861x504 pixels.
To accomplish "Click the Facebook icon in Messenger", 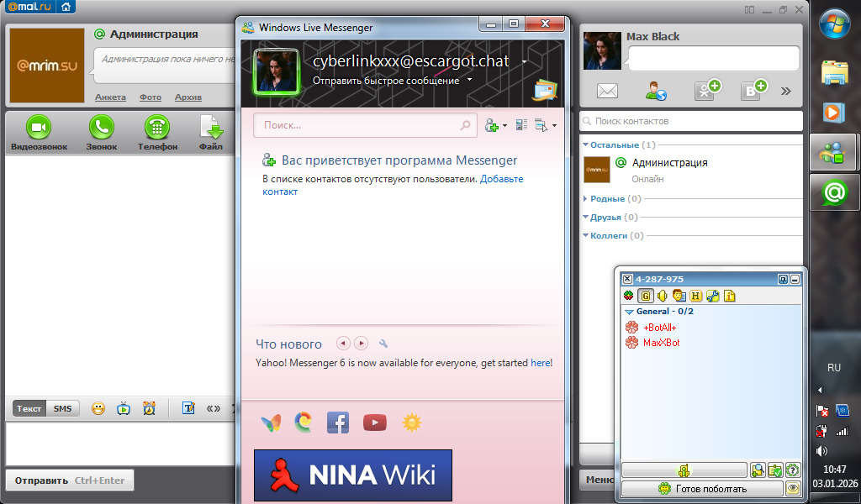I will pos(338,423).
